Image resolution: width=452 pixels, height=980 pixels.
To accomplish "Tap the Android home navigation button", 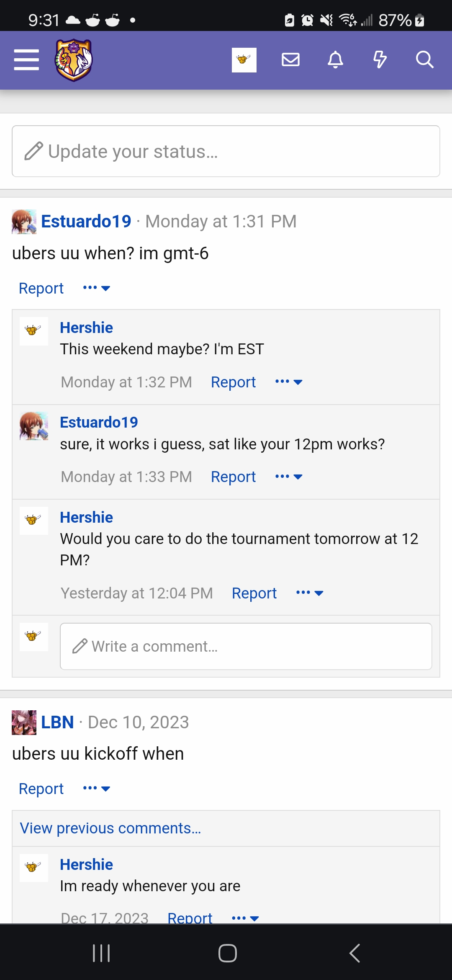I will 227,953.
